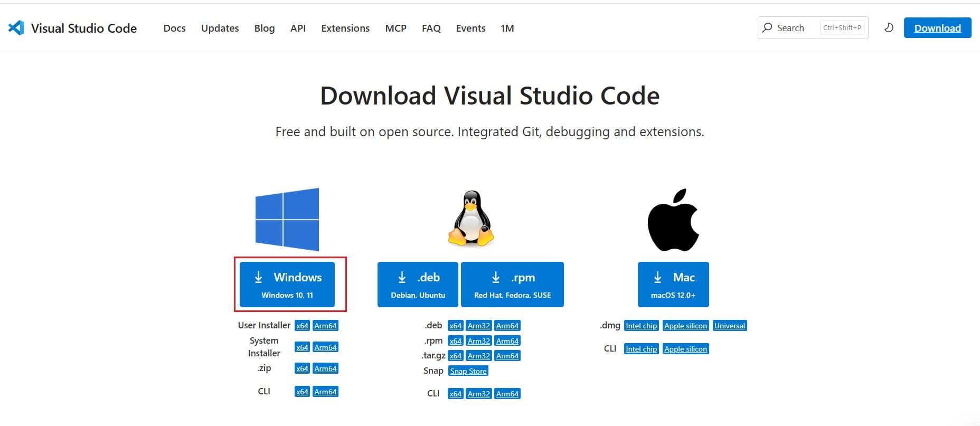
Task: Select .tar.gz Arm64 link
Action: point(507,356)
